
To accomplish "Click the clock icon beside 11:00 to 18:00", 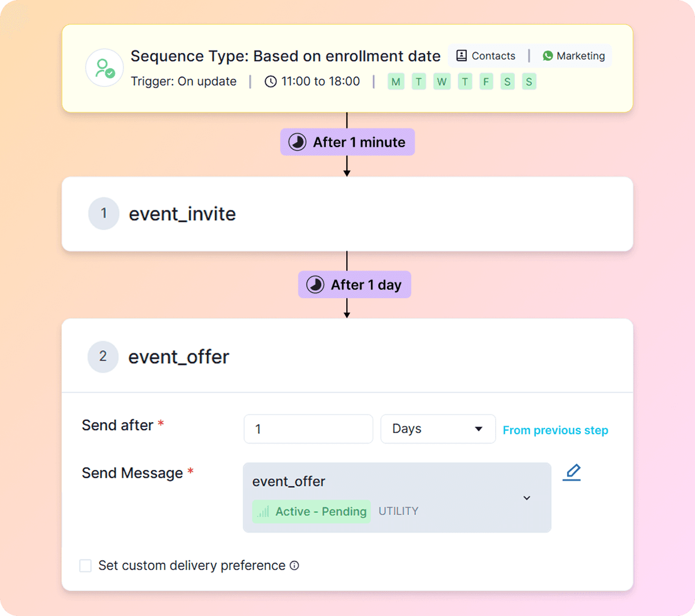I will (x=270, y=82).
